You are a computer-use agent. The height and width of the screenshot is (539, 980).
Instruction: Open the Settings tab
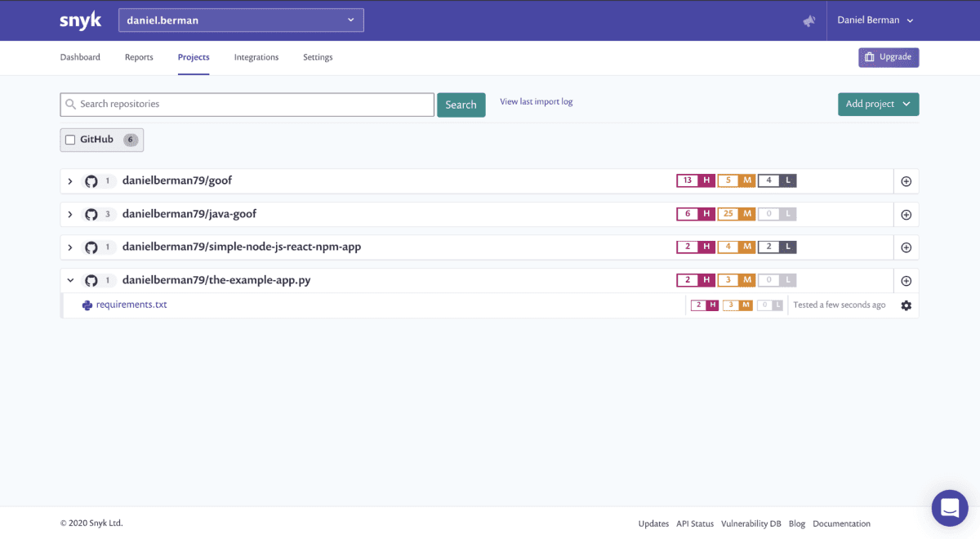coord(318,57)
